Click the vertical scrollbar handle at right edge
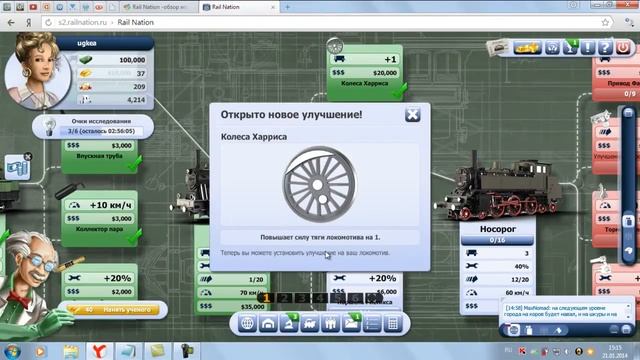The width and height of the screenshot is (640, 360). [629, 222]
